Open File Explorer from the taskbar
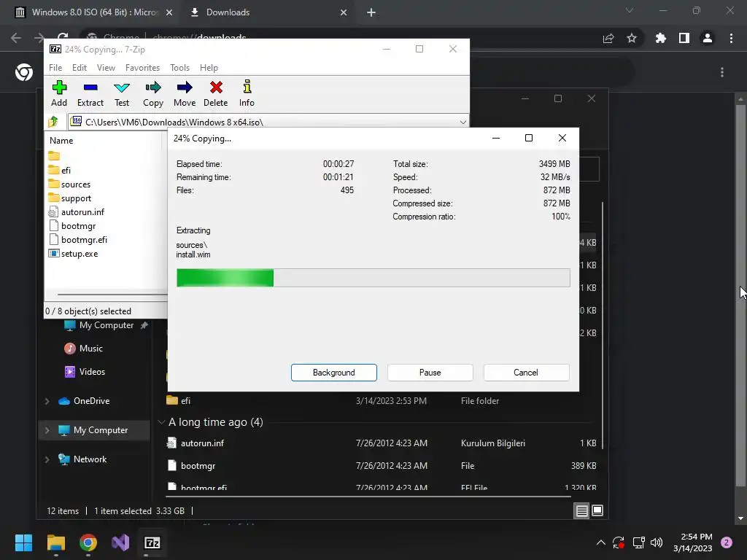The width and height of the screenshot is (747, 560). point(55,542)
